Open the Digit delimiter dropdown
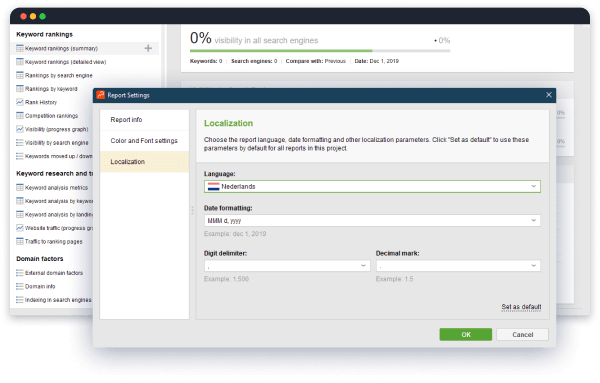This screenshot has height=383, width=600. tap(287, 266)
